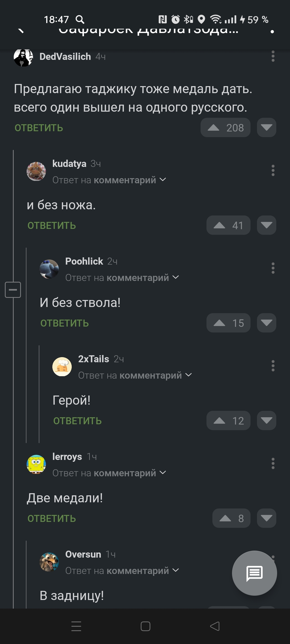Expand parent comment on kudatya's reply

(163, 180)
